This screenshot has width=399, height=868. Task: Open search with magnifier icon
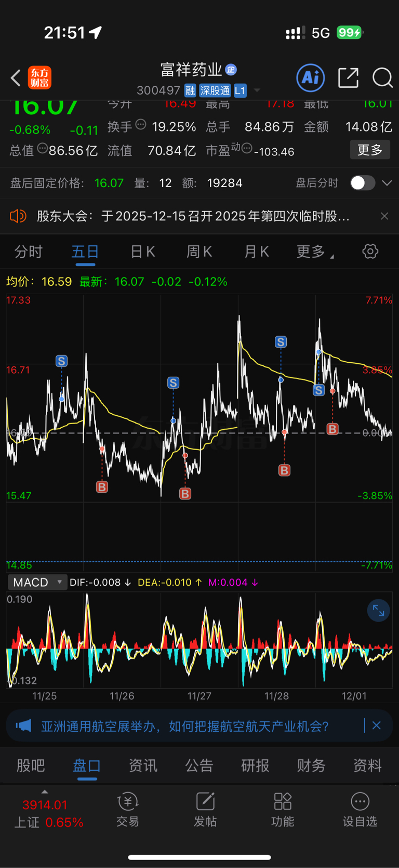[382, 77]
